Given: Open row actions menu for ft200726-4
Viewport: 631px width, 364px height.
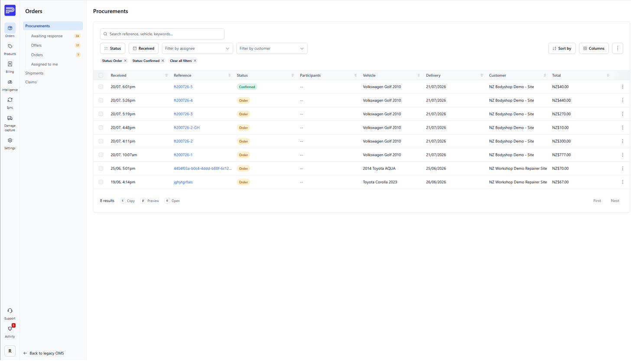Looking at the screenshot, I should coord(623,101).
